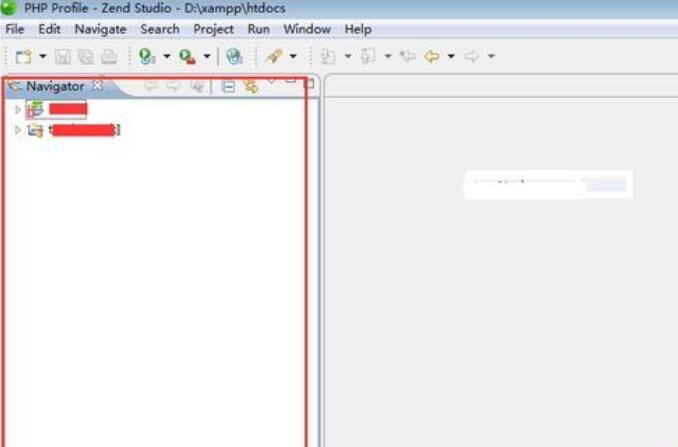Screen dimensions: 678x447
Task: Click the yellow Back arrow icon
Action: (432, 56)
